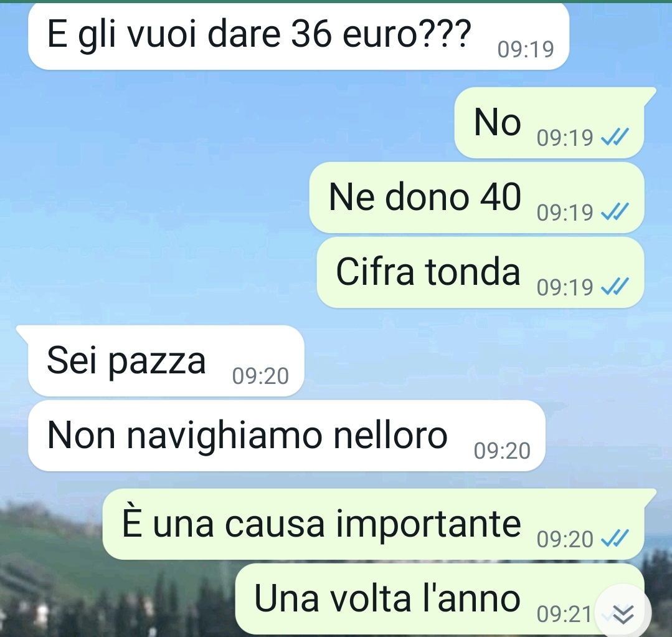The width and height of the screenshot is (672, 637).
Task: Tap the 09:20 timestamp on 'Sei pazza'
Action: click(260, 376)
